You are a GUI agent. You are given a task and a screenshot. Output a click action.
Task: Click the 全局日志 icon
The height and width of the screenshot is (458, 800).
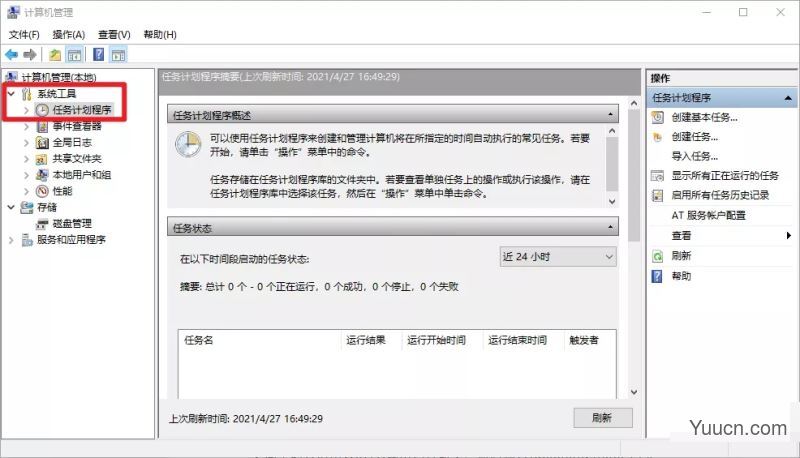point(42,142)
